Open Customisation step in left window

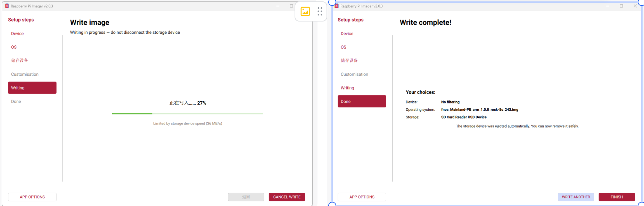pos(25,74)
